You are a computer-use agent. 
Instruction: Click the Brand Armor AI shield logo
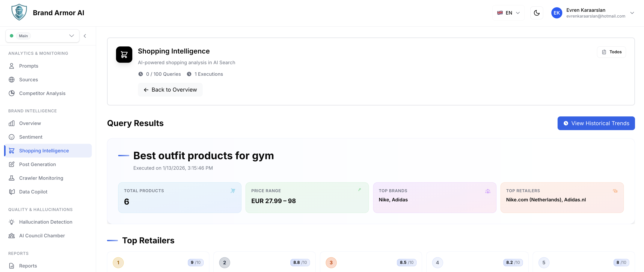19,12
